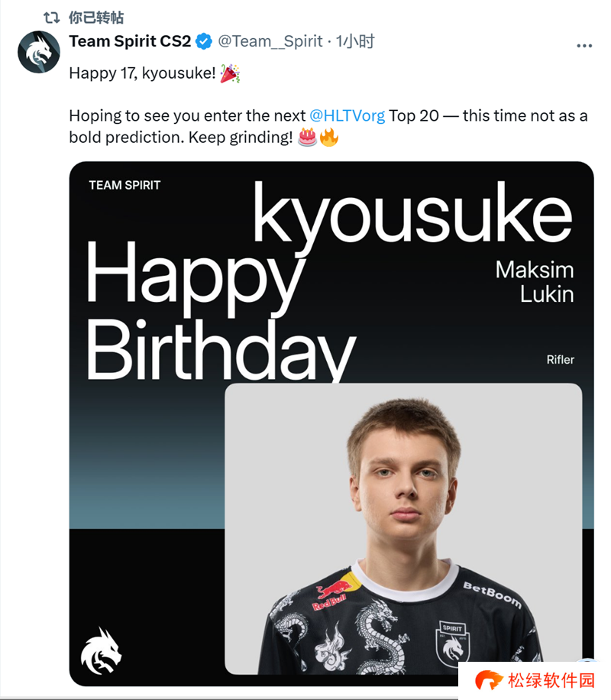611x700 pixels.
Task: Click the white dragon logo in image corner
Action: coord(102,651)
